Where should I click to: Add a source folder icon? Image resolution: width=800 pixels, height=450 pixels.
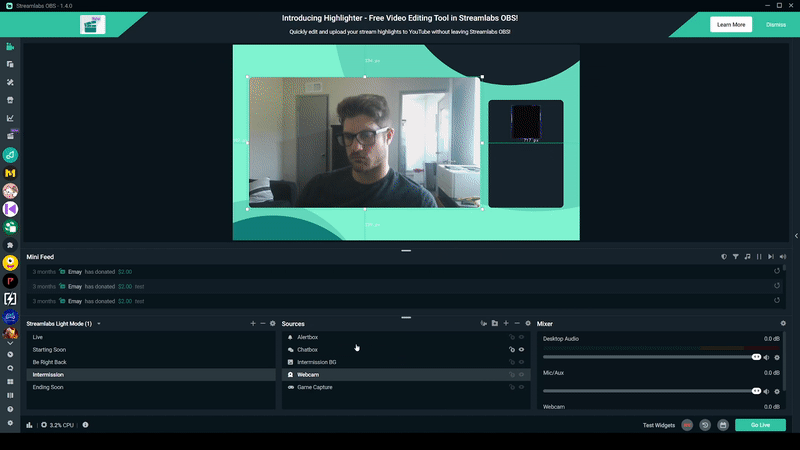pyautogui.click(x=494, y=323)
